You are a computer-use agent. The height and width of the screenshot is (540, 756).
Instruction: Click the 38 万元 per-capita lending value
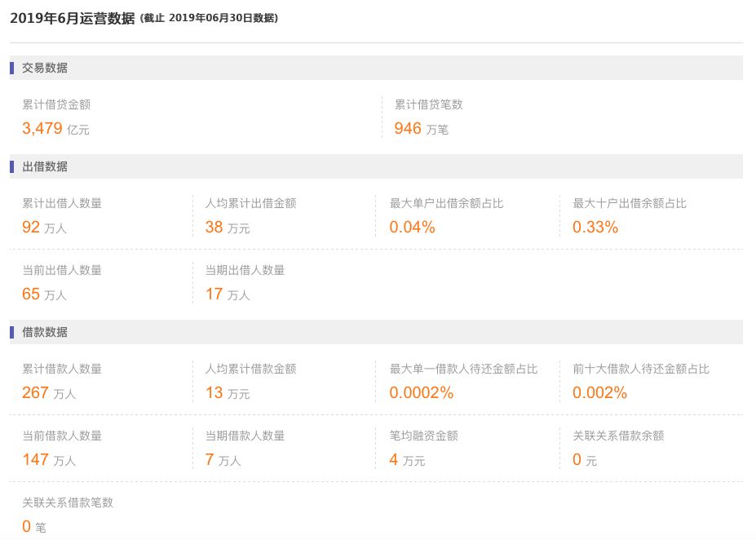(x=228, y=228)
